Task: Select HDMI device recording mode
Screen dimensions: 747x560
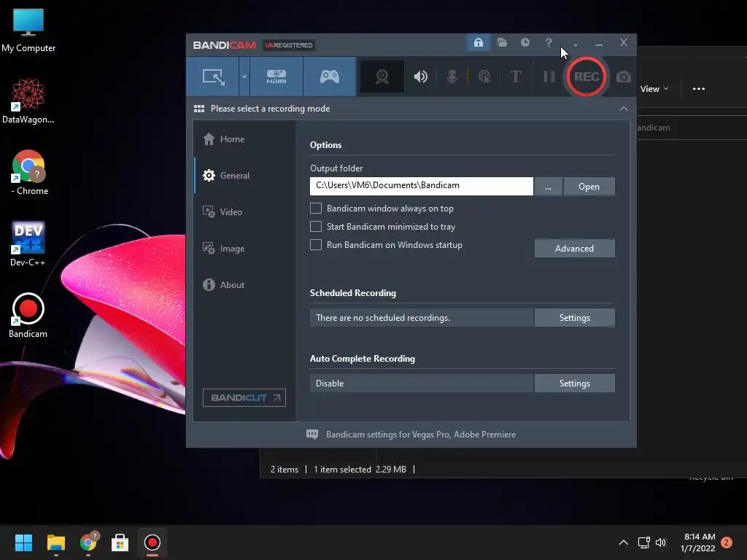Action: point(276,77)
